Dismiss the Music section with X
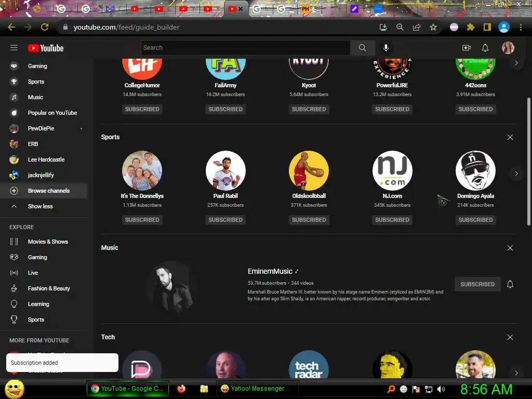Screen dimensions: 532x399 click(x=510, y=248)
